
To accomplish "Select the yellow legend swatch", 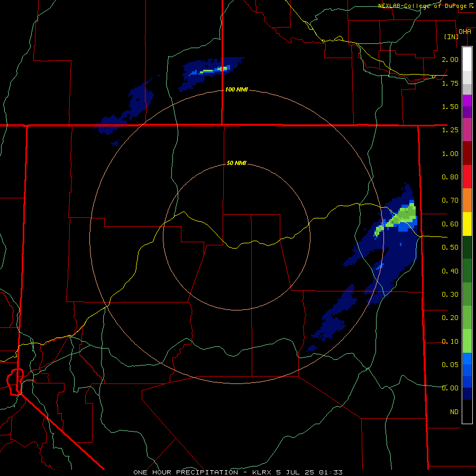I will (467, 224).
